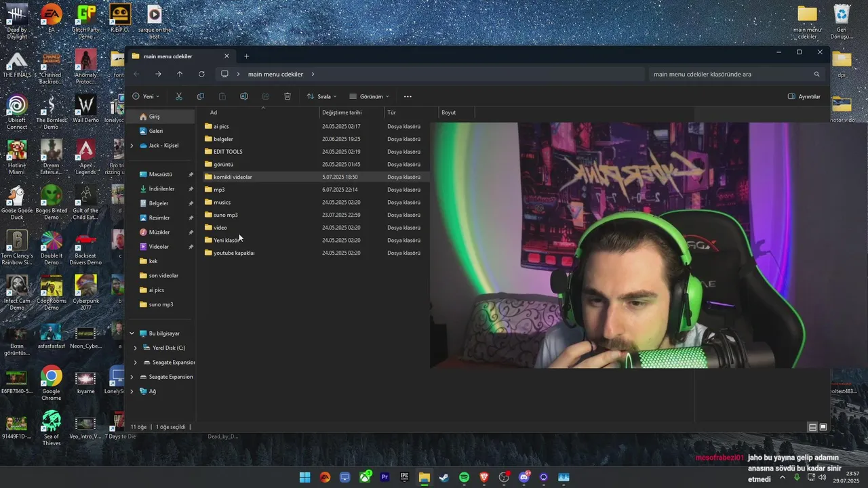Open Discord from the taskbar
This screenshot has height=488, width=868.
tap(524, 477)
